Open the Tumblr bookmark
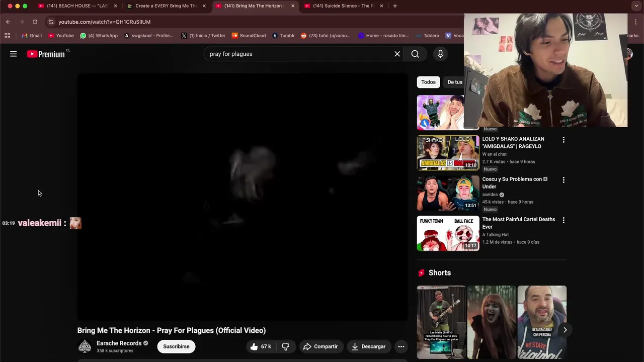644x362 pixels. [x=283, y=36]
